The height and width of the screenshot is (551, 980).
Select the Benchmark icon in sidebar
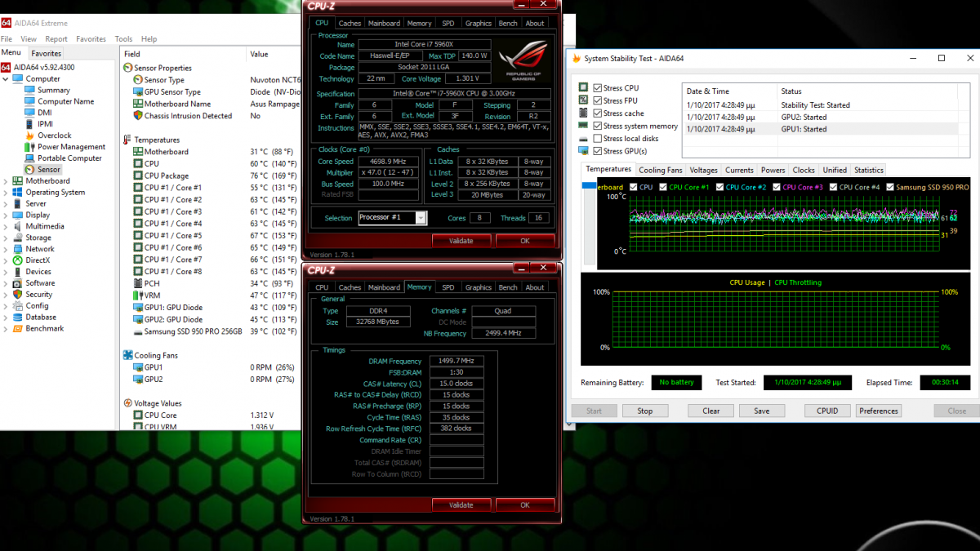click(x=17, y=329)
